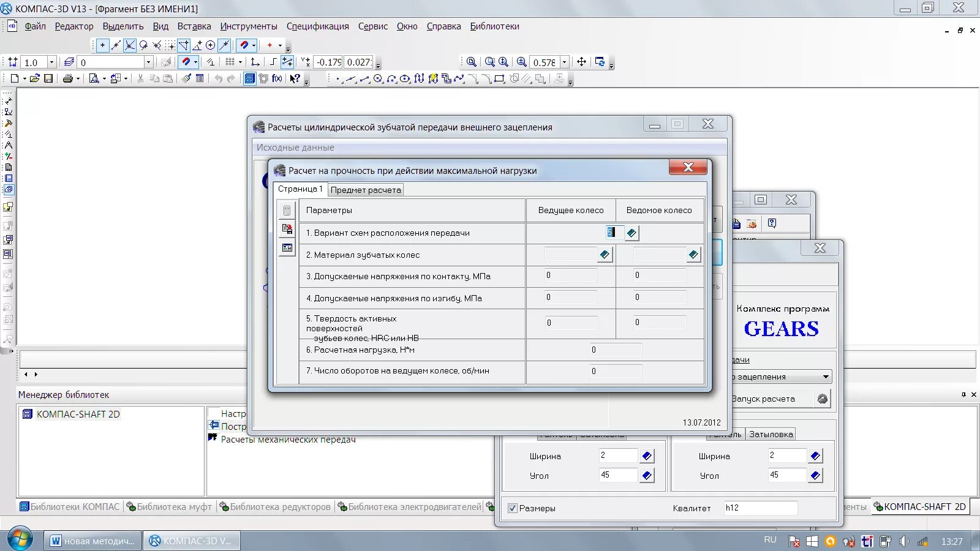Open the scale 1.0 dropdown
This screenshot has width=980, height=551.
(51, 62)
